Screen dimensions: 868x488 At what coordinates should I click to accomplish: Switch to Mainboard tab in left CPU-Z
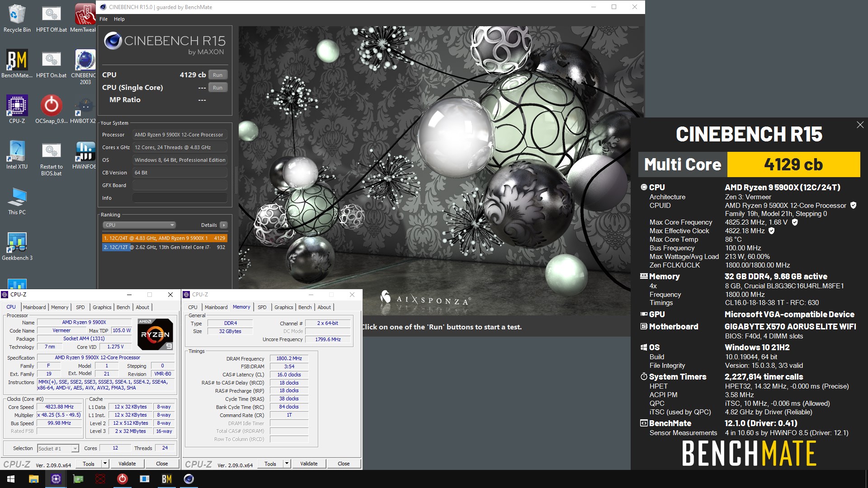(x=34, y=307)
